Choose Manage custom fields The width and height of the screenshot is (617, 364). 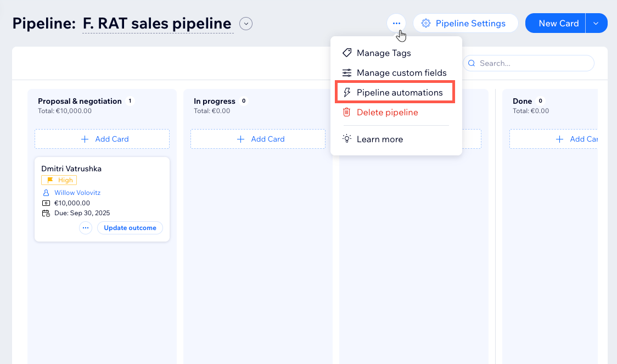click(396, 73)
